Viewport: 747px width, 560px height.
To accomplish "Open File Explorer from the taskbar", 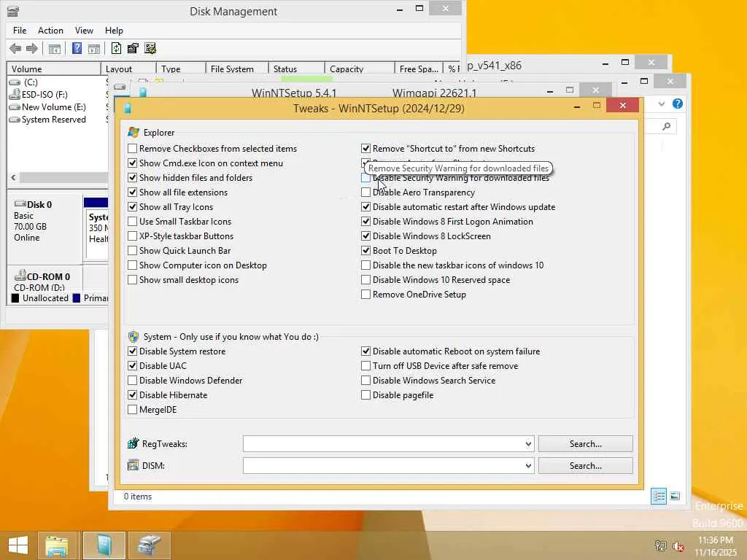I will tap(57, 545).
